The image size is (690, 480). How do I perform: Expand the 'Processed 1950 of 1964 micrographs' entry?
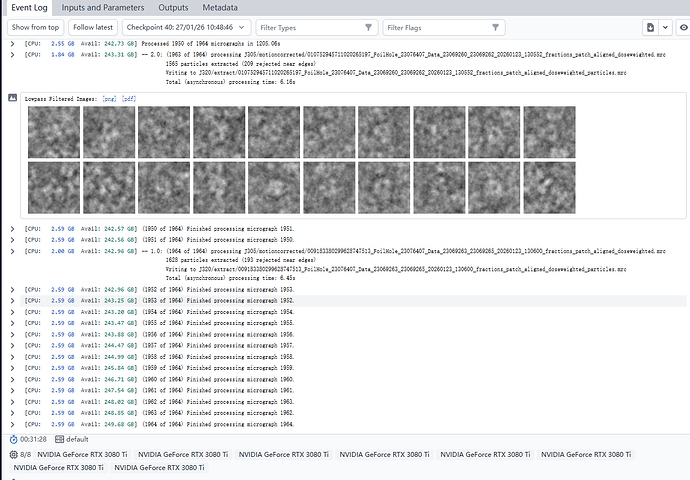(12, 44)
